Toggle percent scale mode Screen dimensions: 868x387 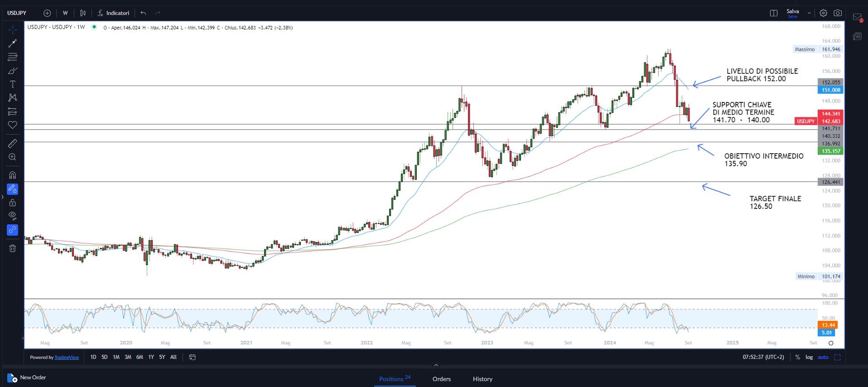pos(798,357)
